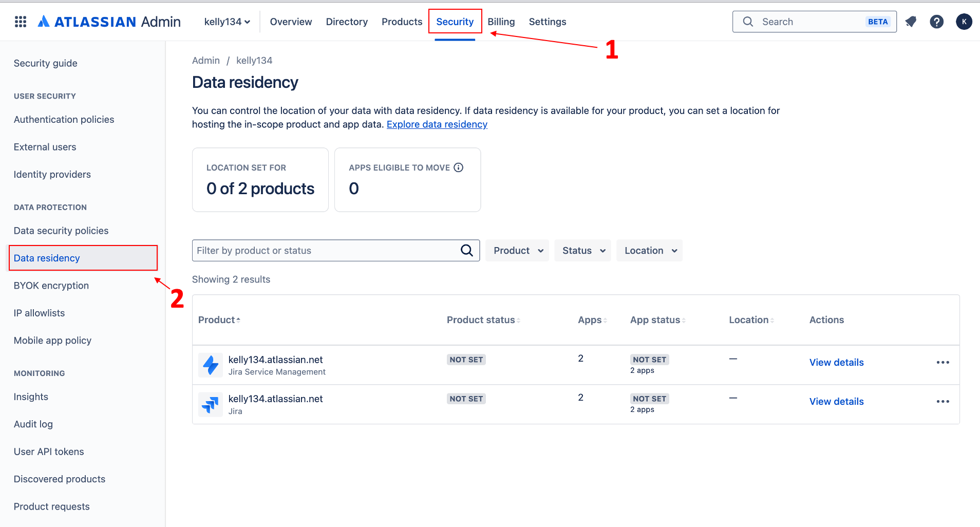Open the Explore data residency link
Screen dimensions: 980x527
(437, 124)
